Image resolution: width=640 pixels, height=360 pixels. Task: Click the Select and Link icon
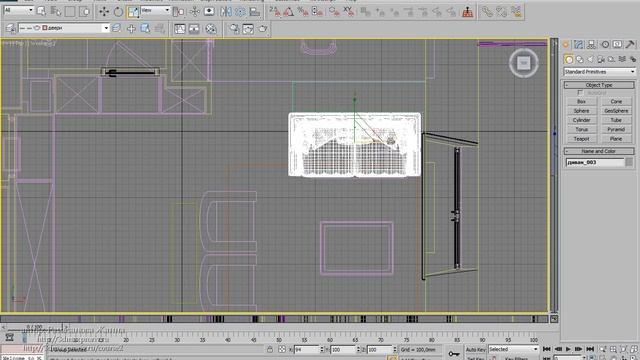click(487, 12)
